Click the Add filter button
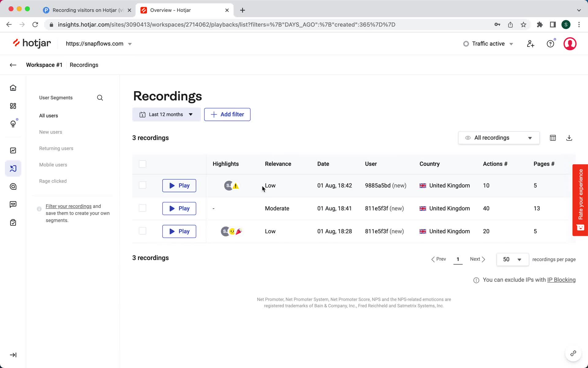Viewport: 588px width, 368px height. coord(227,114)
